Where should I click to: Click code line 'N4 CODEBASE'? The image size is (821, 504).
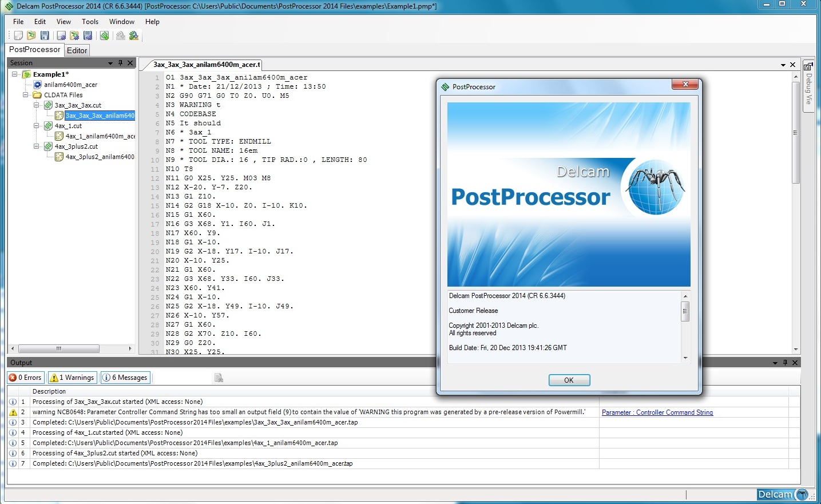191,114
